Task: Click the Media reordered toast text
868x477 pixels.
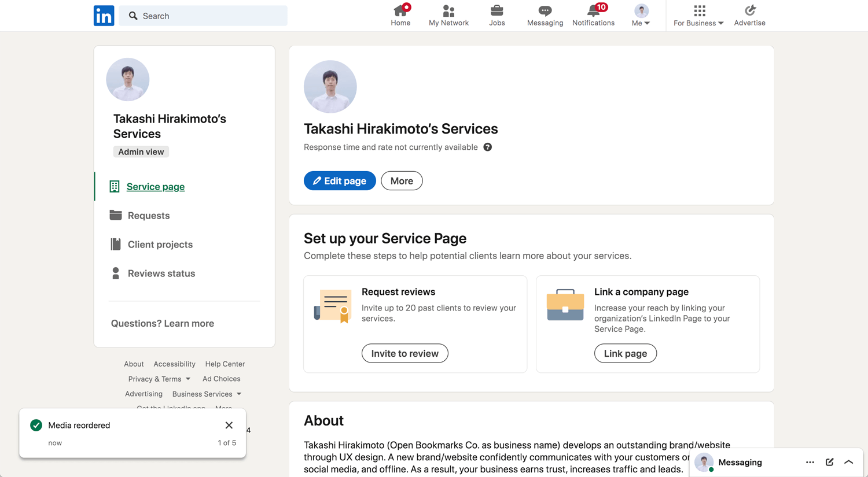Action: (79, 425)
